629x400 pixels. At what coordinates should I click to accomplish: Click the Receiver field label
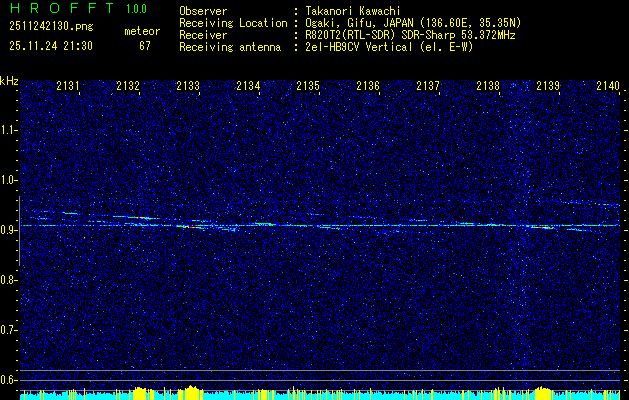[203, 35]
